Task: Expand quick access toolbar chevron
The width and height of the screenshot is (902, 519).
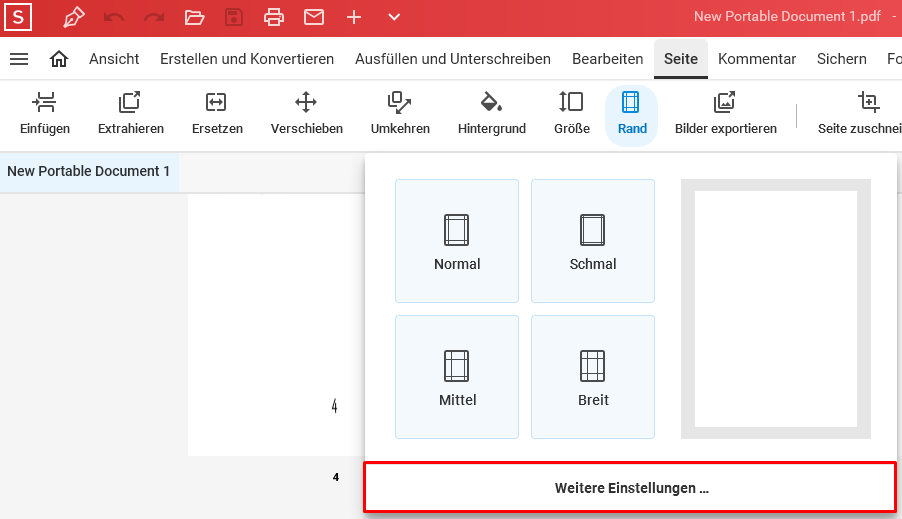Action: coord(394,17)
